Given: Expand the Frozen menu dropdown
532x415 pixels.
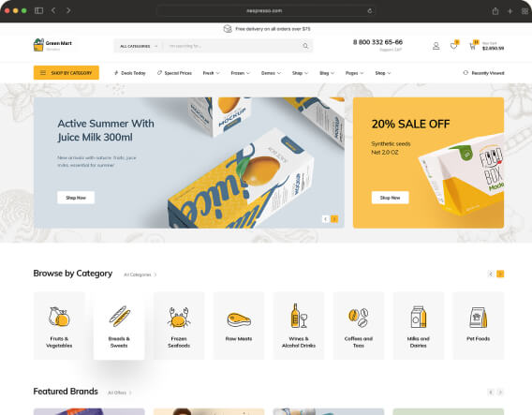Looking at the screenshot, I should pyautogui.click(x=240, y=73).
